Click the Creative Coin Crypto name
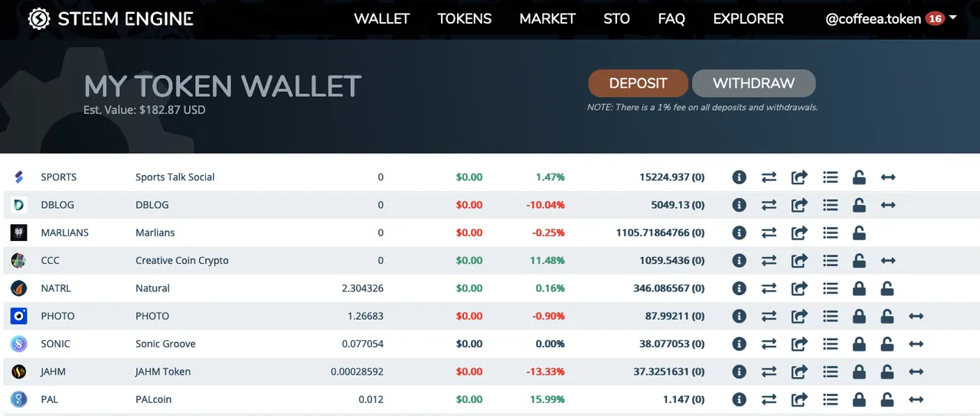 [182, 261]
